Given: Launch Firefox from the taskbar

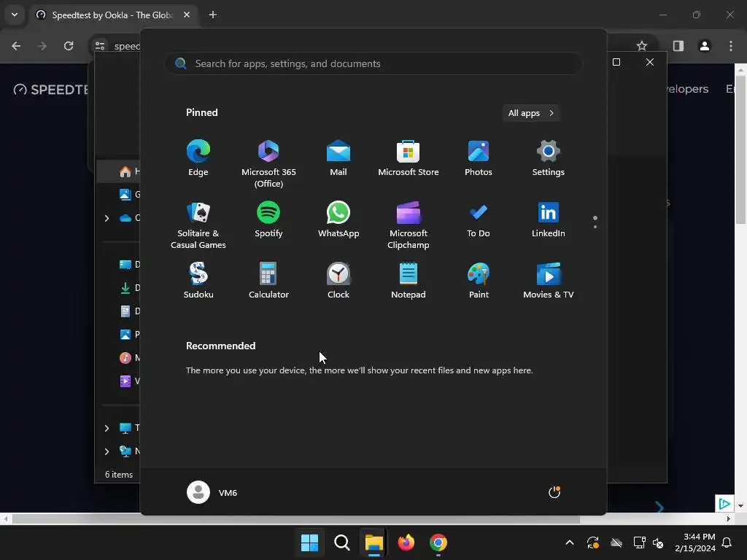Looking at the screenshot, I should click(x=406, y=542).
